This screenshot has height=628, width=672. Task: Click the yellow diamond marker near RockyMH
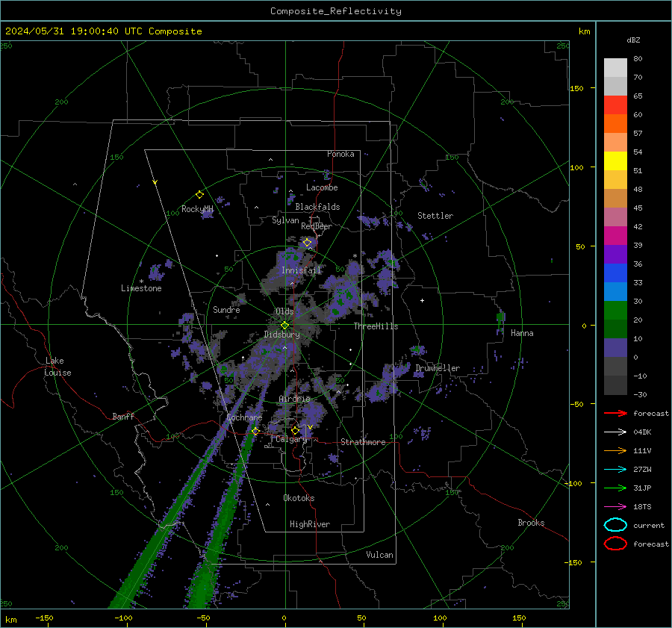(x=199, y=195)
